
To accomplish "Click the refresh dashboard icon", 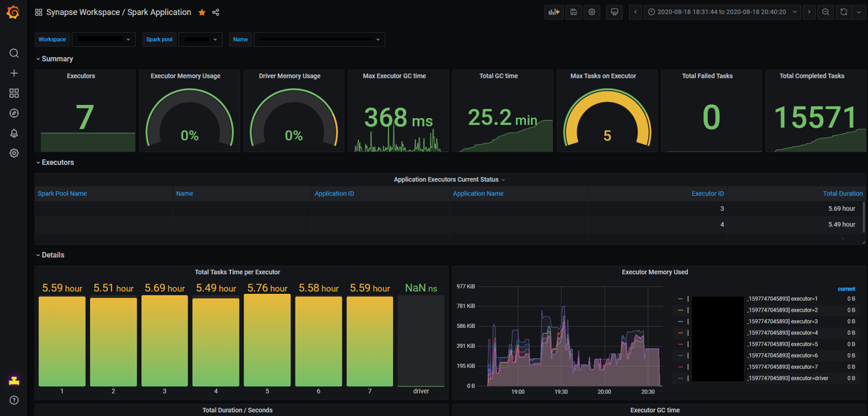I will 844,12.
